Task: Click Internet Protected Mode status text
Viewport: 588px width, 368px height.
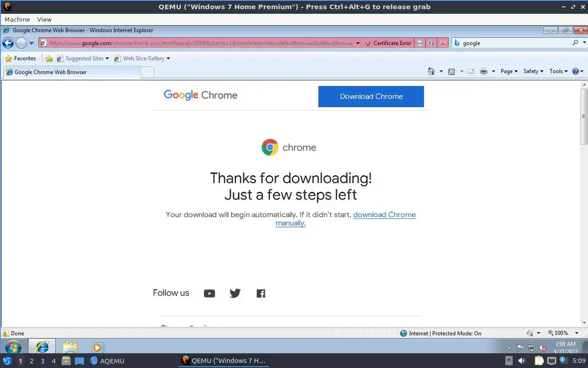Action: point(445,333)
